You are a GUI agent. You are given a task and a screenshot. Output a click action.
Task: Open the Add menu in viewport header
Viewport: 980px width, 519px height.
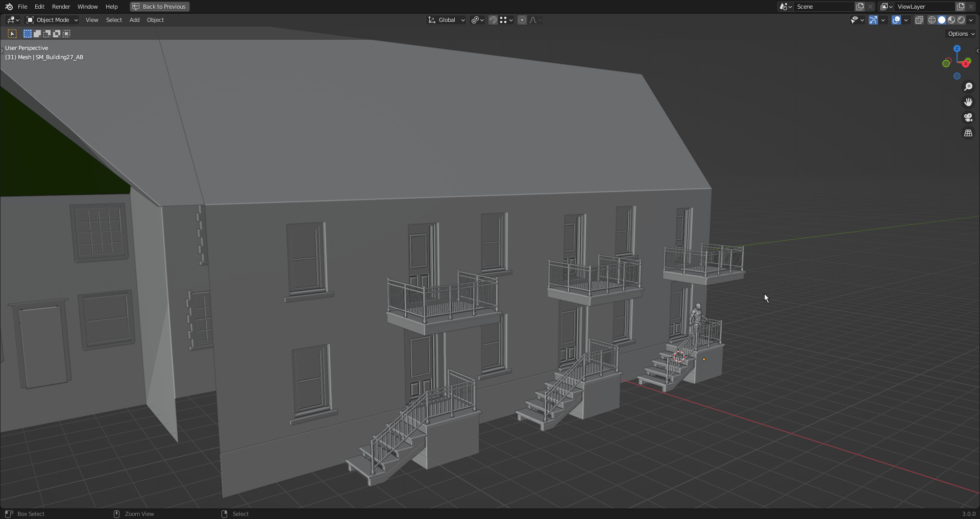[x=134, y=20]
